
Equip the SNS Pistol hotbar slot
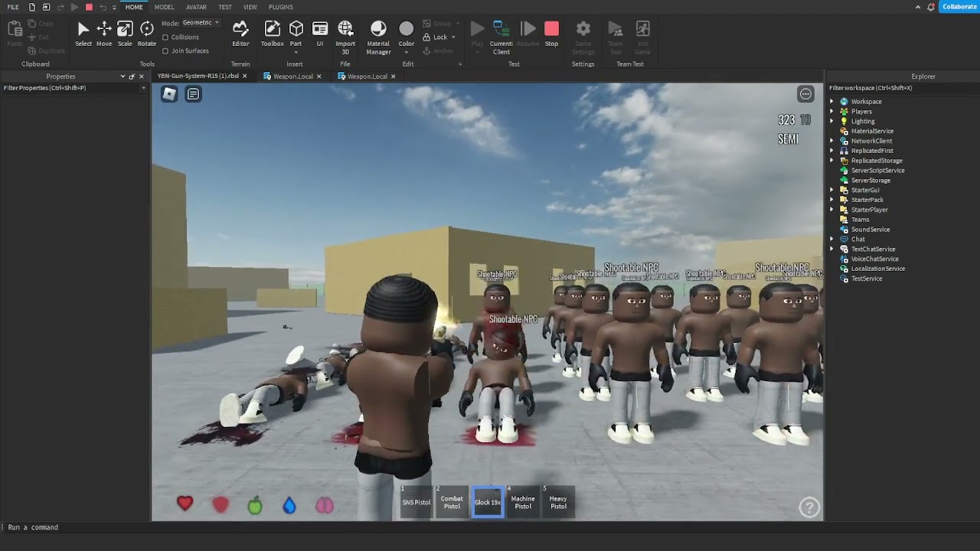(416, 502)
